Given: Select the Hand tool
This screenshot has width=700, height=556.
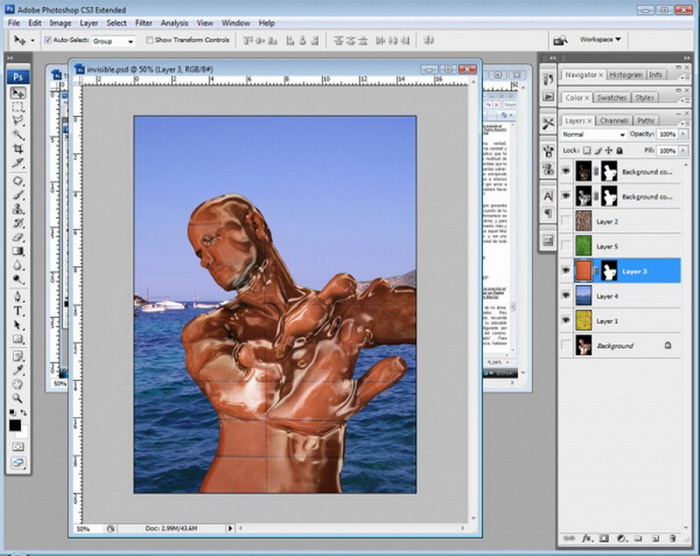Looking at the screenshot, I should click(18, 384).
